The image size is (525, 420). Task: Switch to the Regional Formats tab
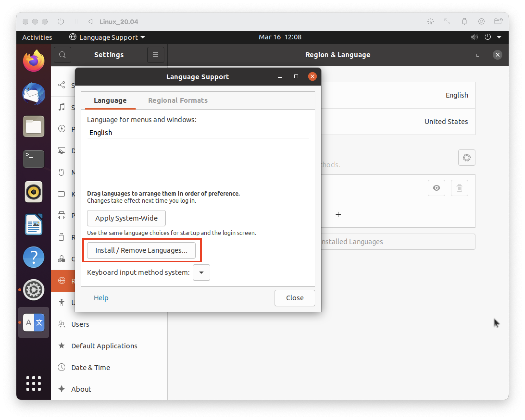(x=178, y=100)
